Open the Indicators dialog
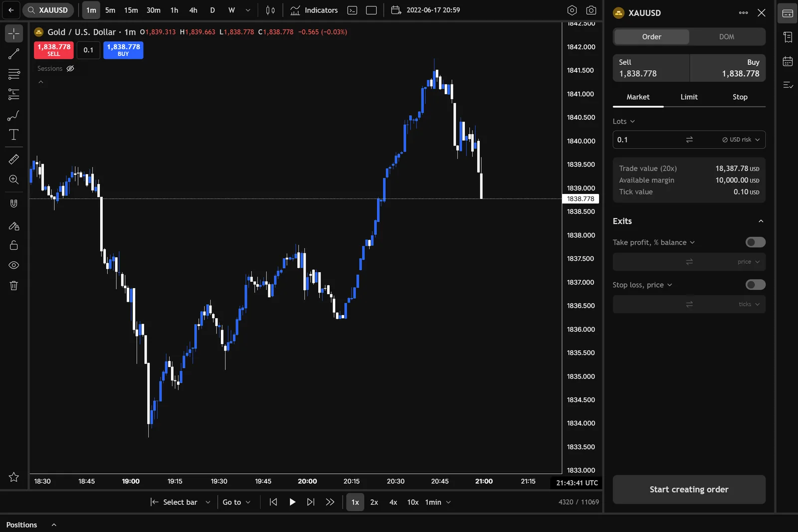Screen dimensions: 798x532 point(314,10)
